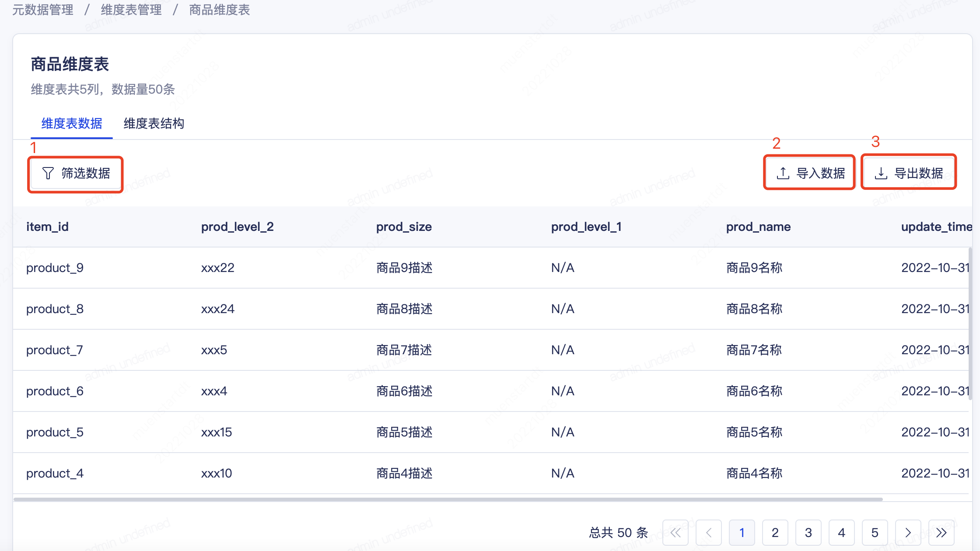This screenshot has height=551, width=980.
Task: Click the horizontal table scrollbar
Action: click(448, 499)
